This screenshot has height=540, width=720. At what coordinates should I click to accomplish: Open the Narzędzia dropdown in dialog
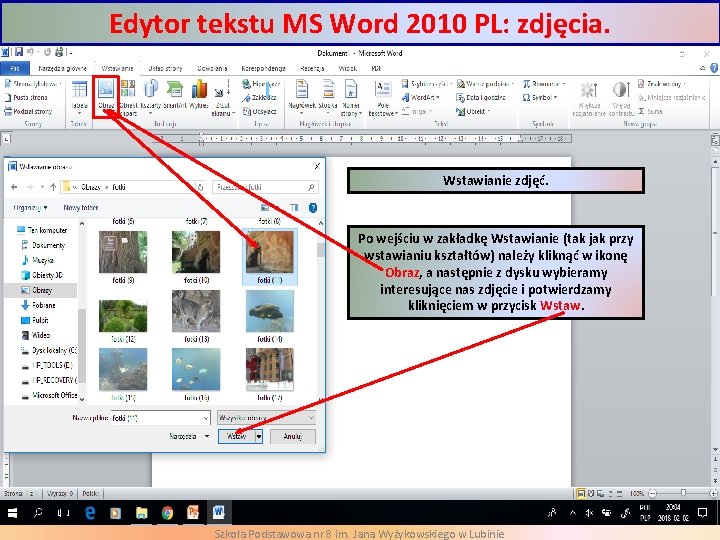tap(189, 436)
